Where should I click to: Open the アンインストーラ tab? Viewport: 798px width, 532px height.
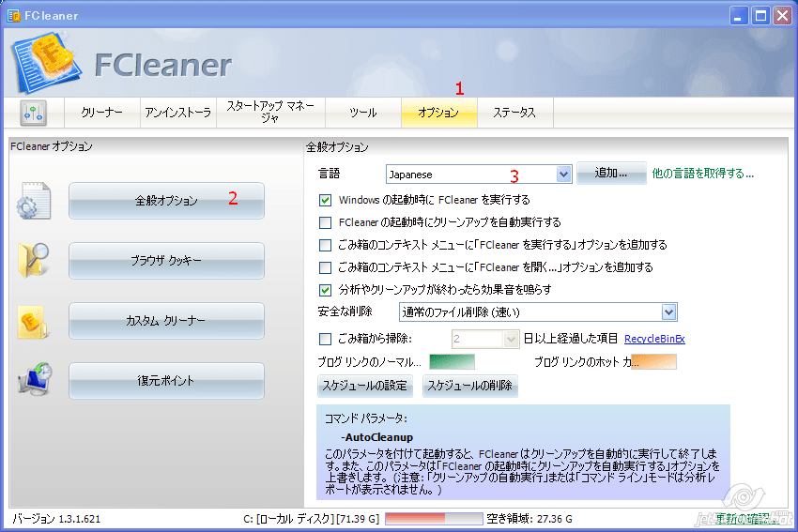coord(178,113)
